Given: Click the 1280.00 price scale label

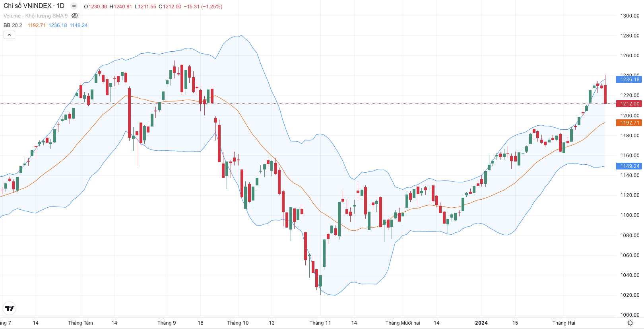Looking at the screenshot, I should tap(630, 36).
